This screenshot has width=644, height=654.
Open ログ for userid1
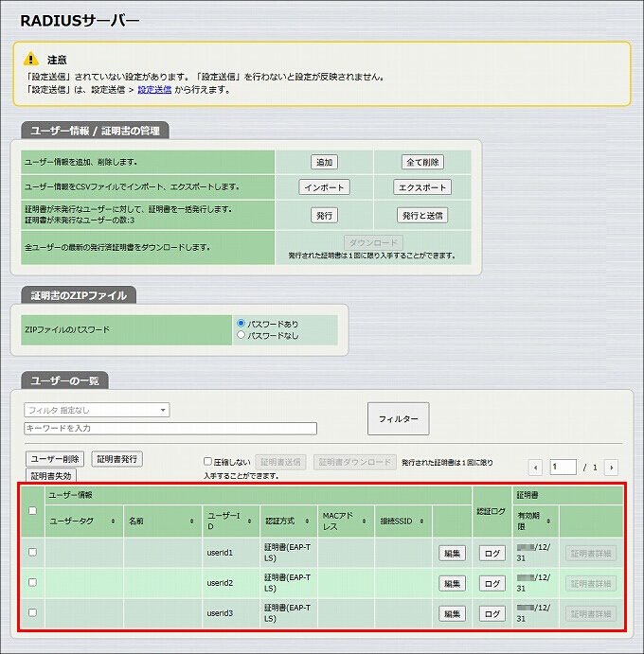coord(492,554)
